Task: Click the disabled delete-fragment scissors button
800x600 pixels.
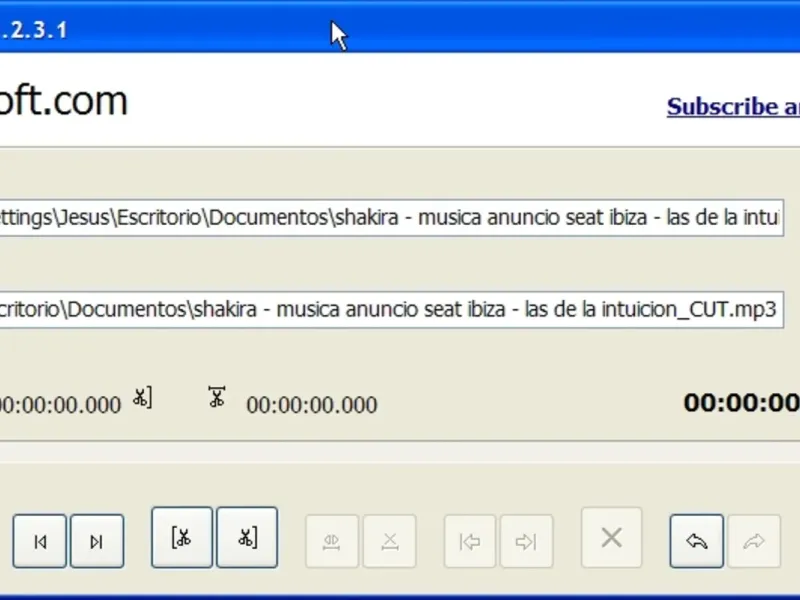Action: click(x=390, y=541)
